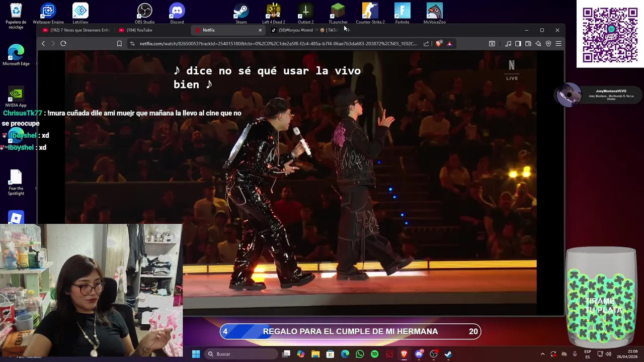The height and width of the screenshot is (362, 644).
Task: Open the Microsoft Edge desktop icon
Action: [x=16, y=55]
